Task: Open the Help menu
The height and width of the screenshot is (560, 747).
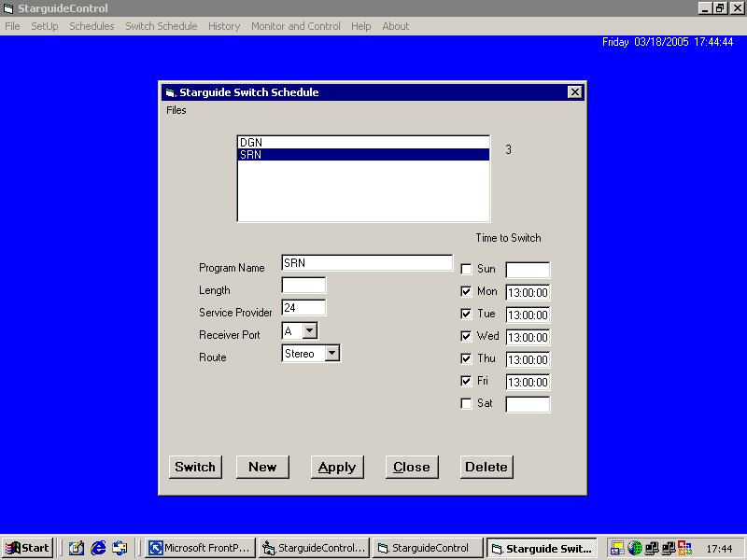Action: [360, 26]
